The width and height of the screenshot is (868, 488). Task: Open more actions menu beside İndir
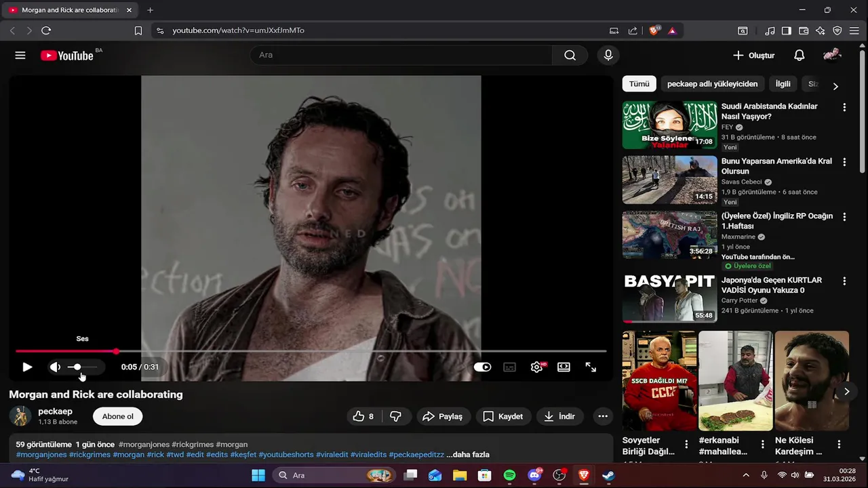602,417
